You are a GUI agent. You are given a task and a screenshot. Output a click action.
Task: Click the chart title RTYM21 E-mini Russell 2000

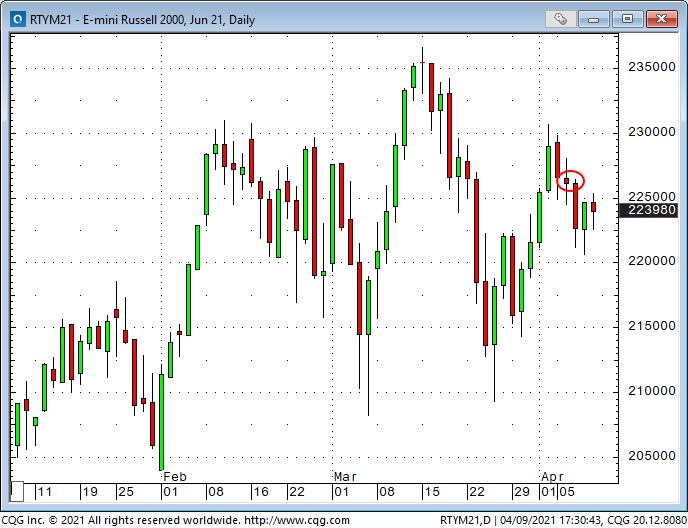[x=142, y=20]
